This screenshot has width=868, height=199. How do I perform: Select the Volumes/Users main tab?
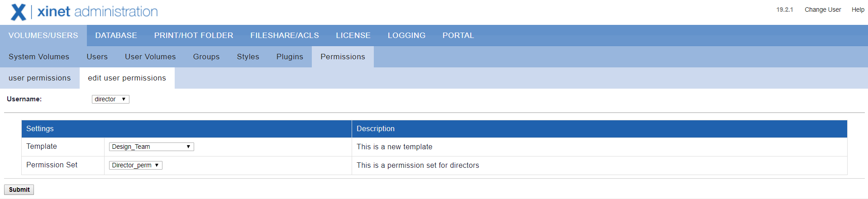coord(43,35)
